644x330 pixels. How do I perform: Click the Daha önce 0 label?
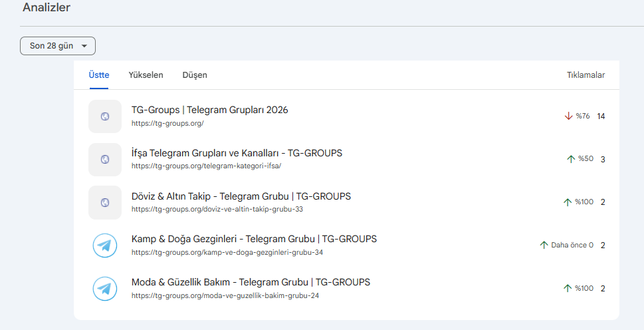coord(572,246)
